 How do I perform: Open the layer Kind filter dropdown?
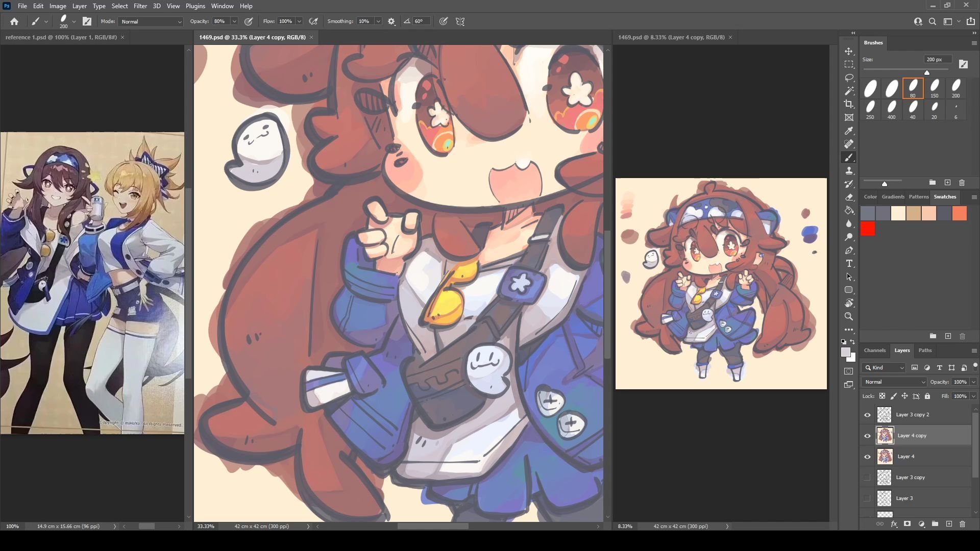coord(884,368)
